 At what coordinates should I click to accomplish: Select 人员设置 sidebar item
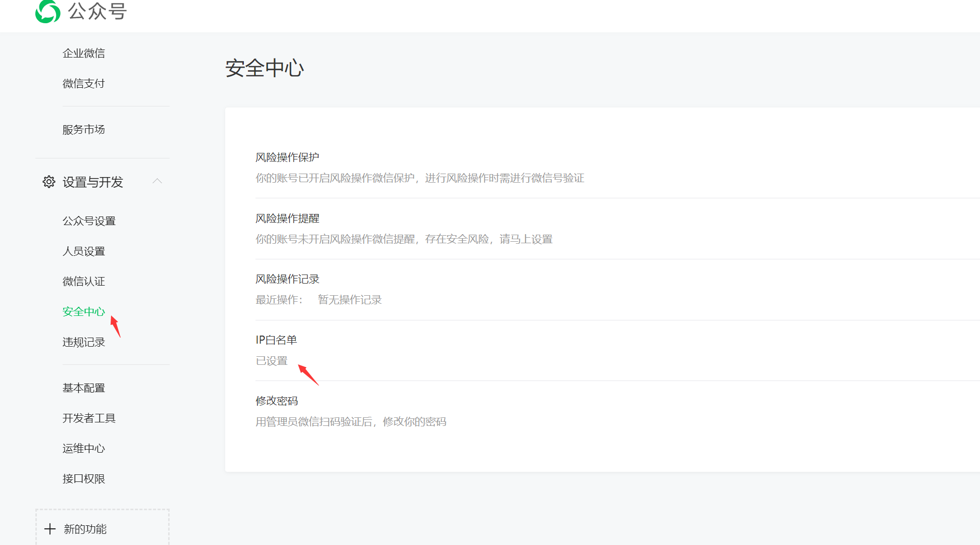[x=84, y=251]
